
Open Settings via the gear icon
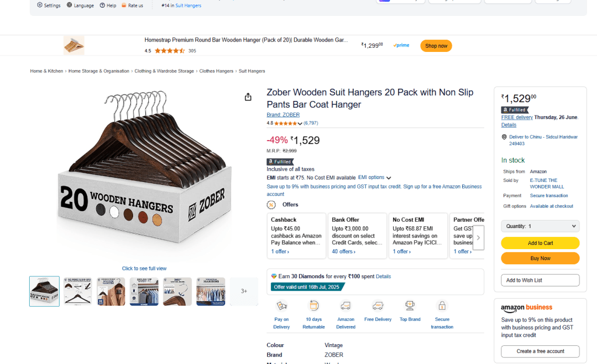[40, 5]
